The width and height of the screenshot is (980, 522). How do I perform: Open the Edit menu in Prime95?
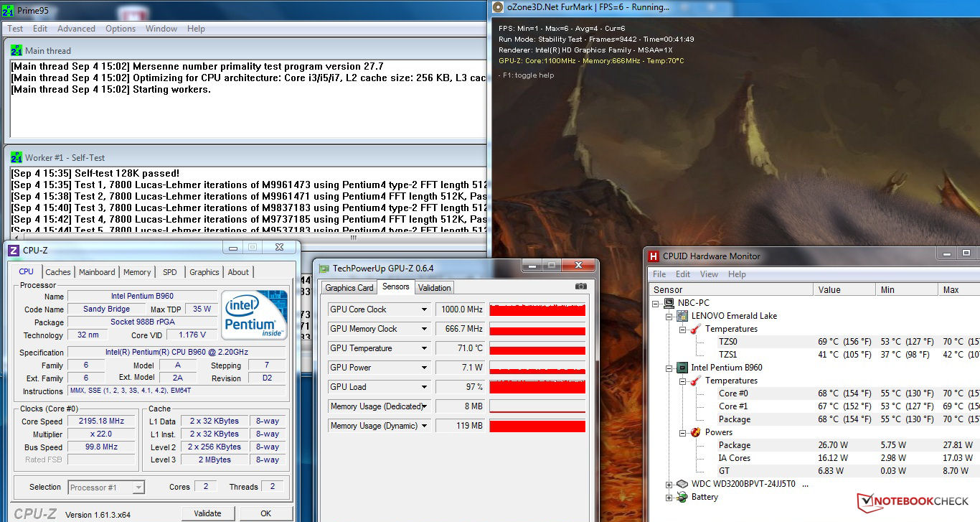click(40, 29)
